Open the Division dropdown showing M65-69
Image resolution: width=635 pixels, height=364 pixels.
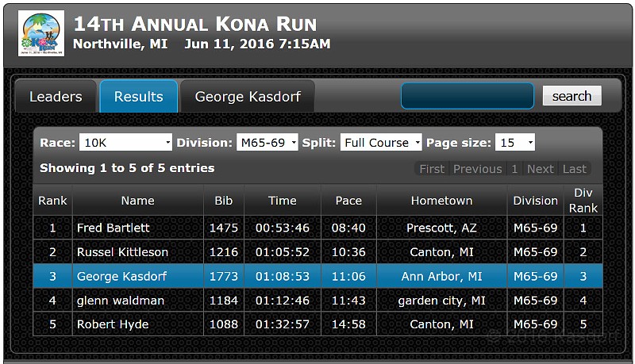tap(267, 143)
